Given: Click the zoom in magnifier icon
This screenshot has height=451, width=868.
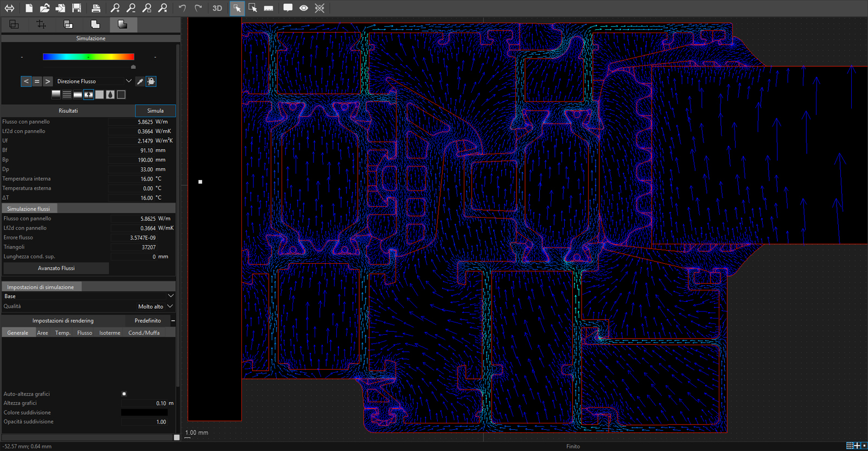Looking at the screenshot, I should tap(115, 8).
